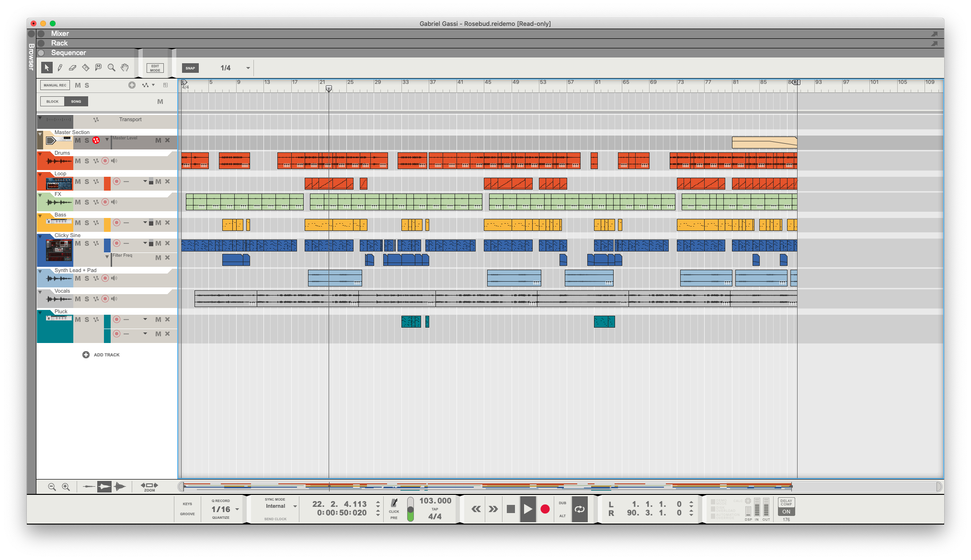Screen dimensions: 971x560
Task: Switch to Block view
Action: point(52,102)
